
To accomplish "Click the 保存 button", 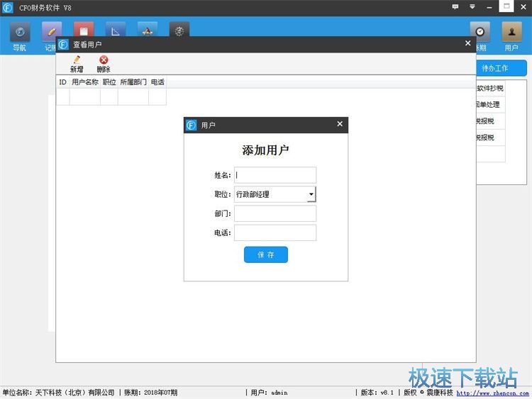I will (x=266, y=254).
